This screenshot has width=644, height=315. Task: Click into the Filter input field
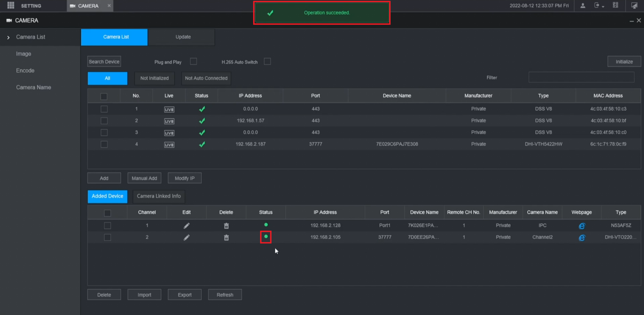click(581, 77)
